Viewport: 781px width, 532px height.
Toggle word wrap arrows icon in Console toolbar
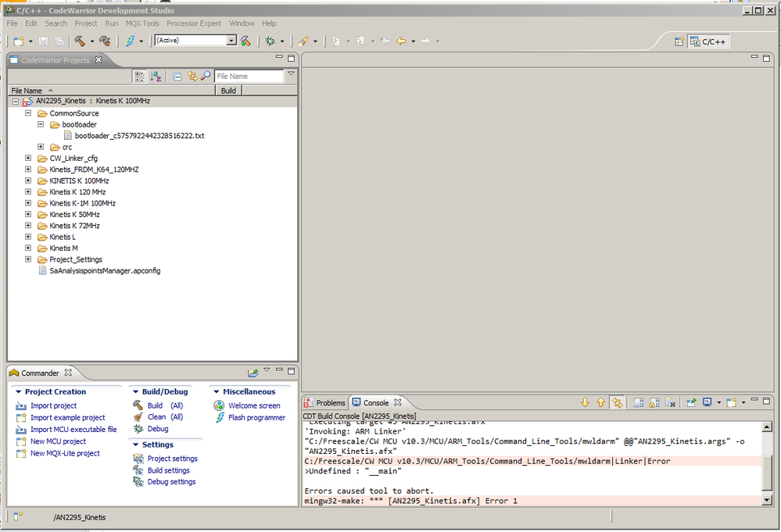tap(618, 402)
